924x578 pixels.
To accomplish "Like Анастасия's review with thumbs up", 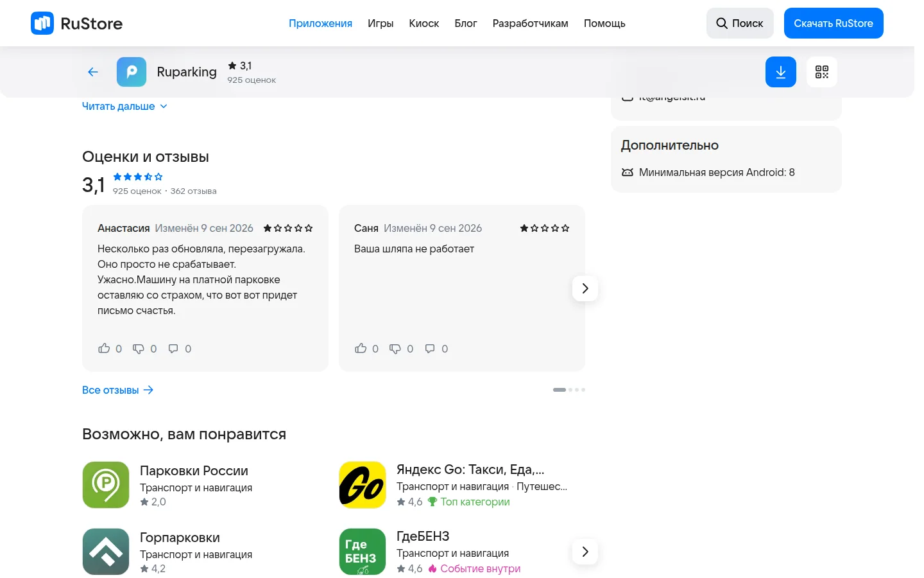I will [x=104, y=349].
